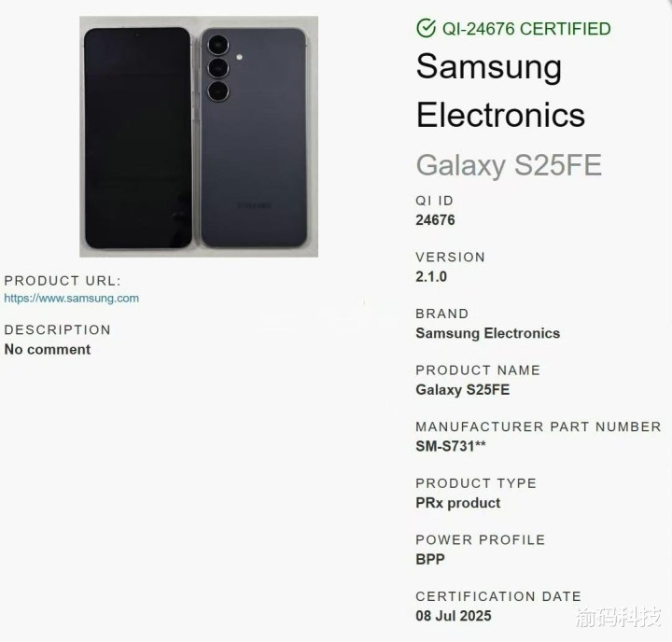This screenshot has width=672, height=642.
Task: Click the No comment description text
Action: [48, 349]
